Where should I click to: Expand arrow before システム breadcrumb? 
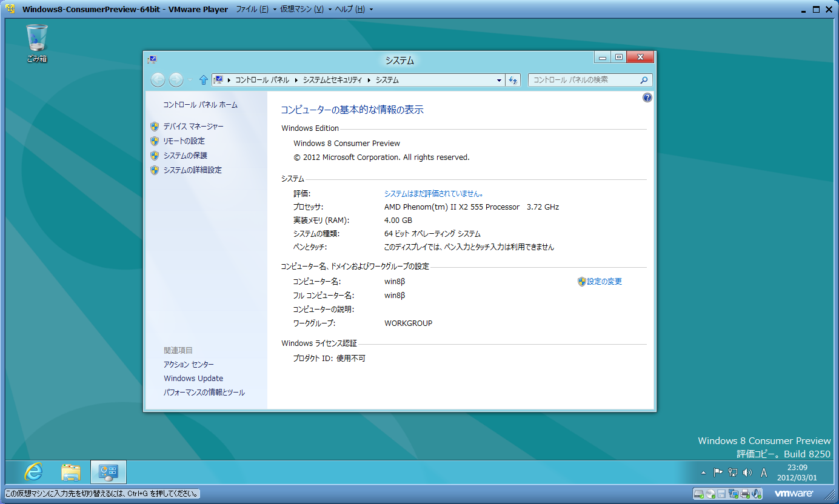(x=369, y=80)
